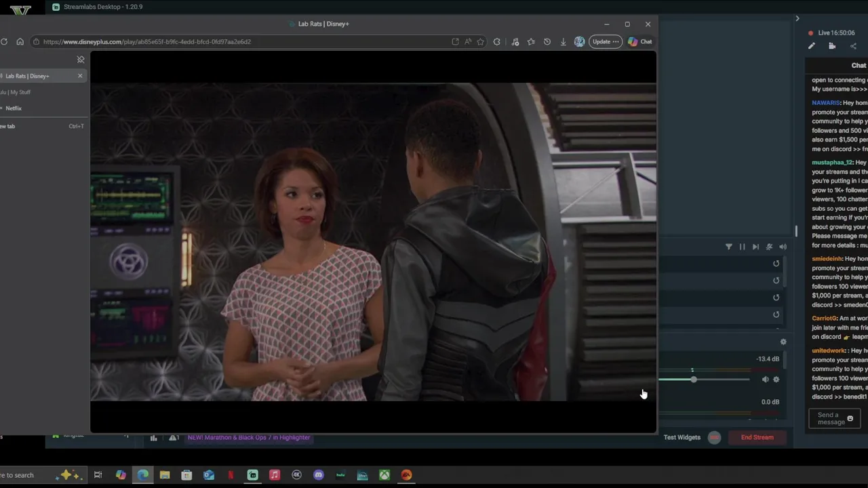The height and width of the screenshot is (488, 868).
Task: Click the Lab Rats video player
Action: click(373, 242)
